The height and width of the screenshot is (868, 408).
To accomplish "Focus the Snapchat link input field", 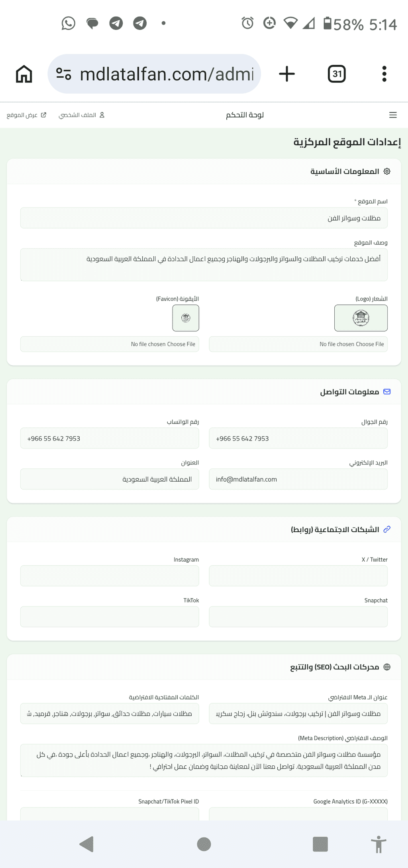I will coord(298,617).
